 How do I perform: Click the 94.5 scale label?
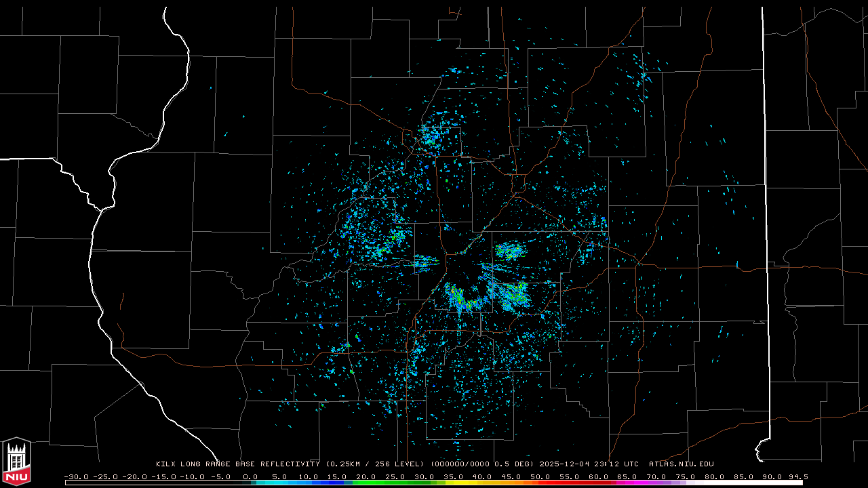coord(798,477)
